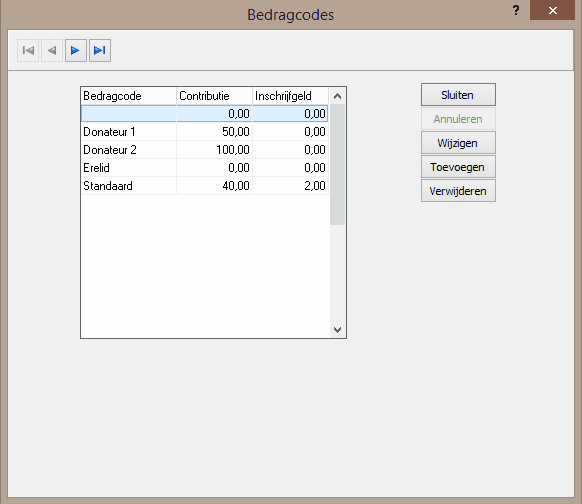Click the Bedragcode column header
This screenshot has width=582, height=504.
(128, 96)
